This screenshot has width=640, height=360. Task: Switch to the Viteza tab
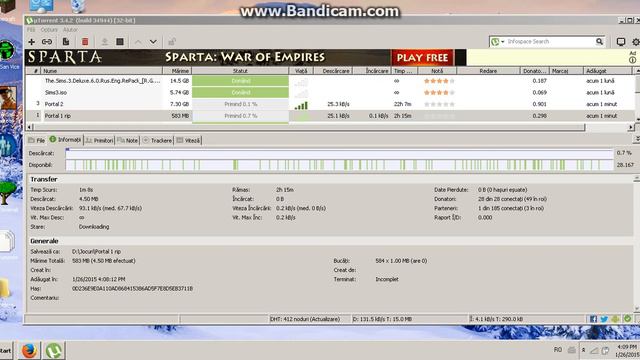(x=188, y=140)
